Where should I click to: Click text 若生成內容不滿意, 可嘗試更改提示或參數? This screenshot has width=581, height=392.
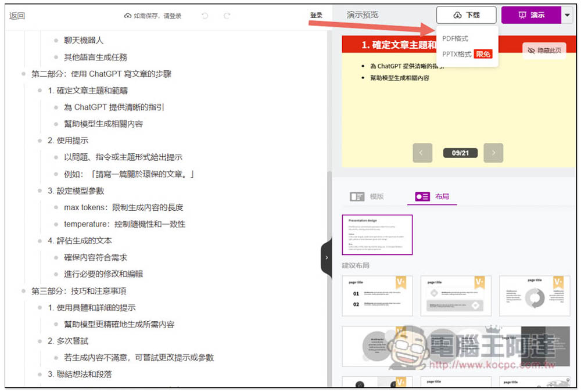[x=139, y=358]
